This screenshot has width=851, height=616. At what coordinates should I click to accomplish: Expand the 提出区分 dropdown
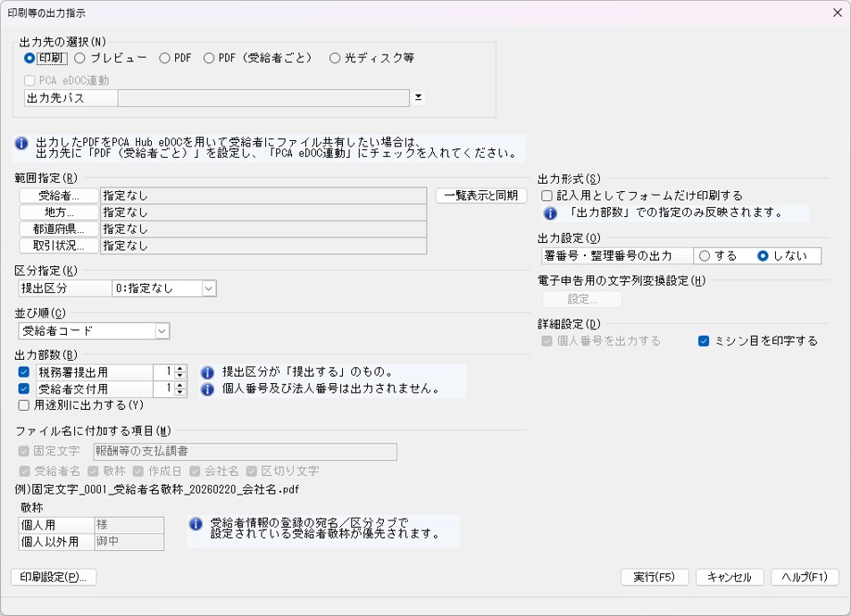point(209,288)
